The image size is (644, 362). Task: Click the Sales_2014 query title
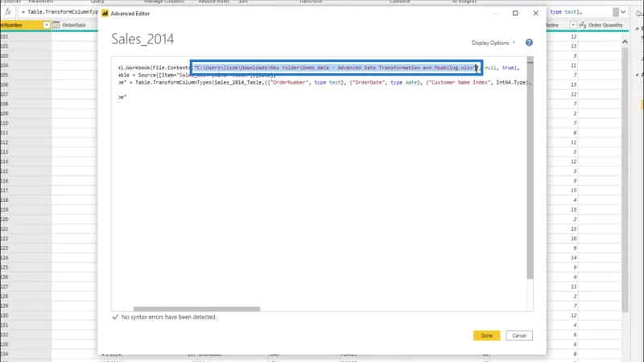pos(142,39)
